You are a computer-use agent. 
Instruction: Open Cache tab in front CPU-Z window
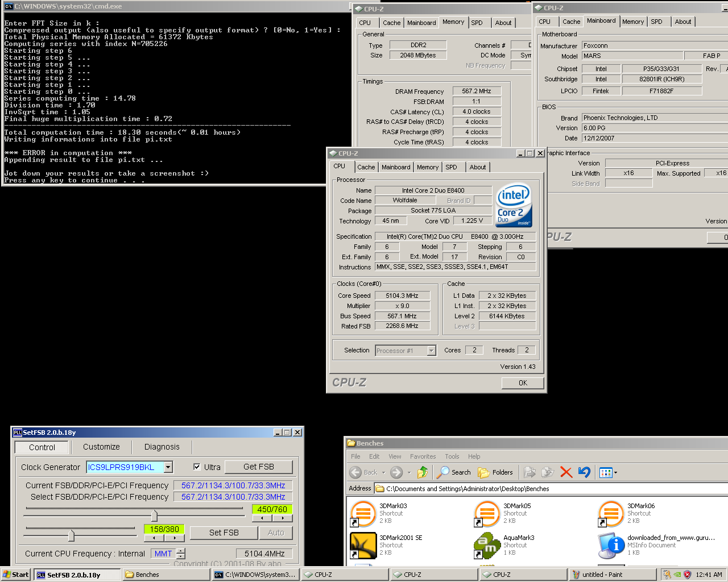pyautogui.click(x=366, y=167)
